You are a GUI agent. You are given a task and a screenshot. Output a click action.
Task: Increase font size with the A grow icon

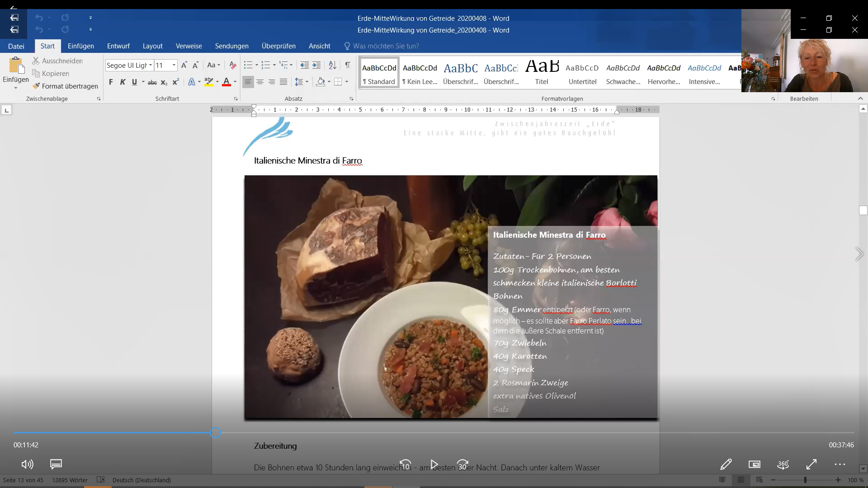click(184, 65)
